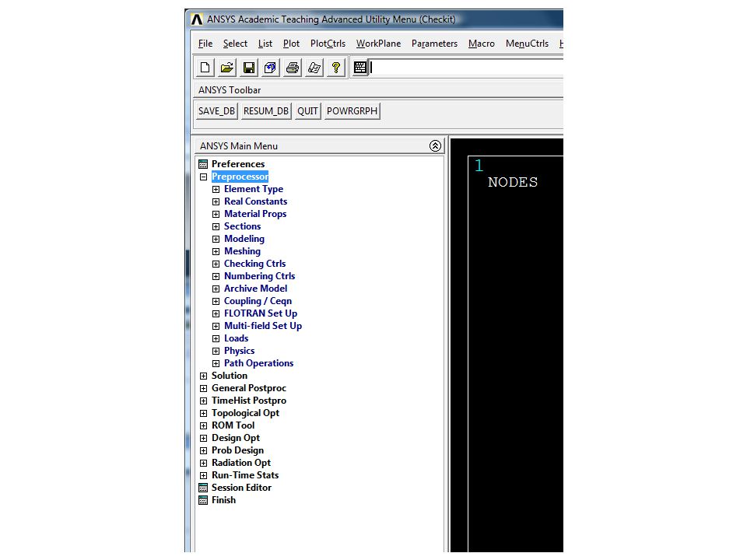Screen dimensions: 747x560
Task: Click the Preferences label in Main Menu
Action: click(238, 164)
